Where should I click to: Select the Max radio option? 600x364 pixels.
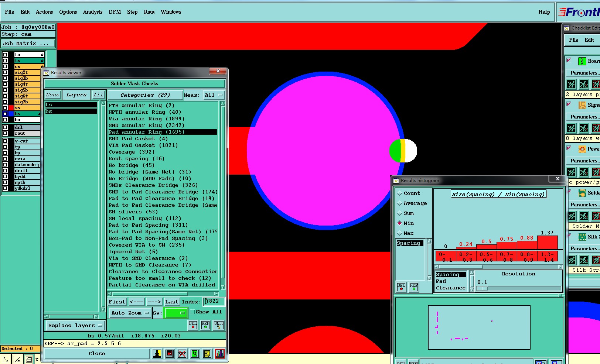pos(400,233)
